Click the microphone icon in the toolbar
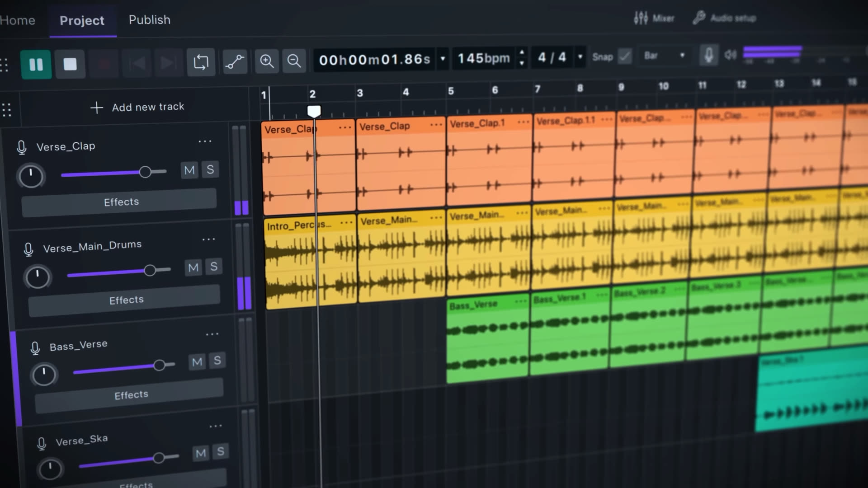Image resolution: width=868 pixels, height=488 pixels. 708,55
